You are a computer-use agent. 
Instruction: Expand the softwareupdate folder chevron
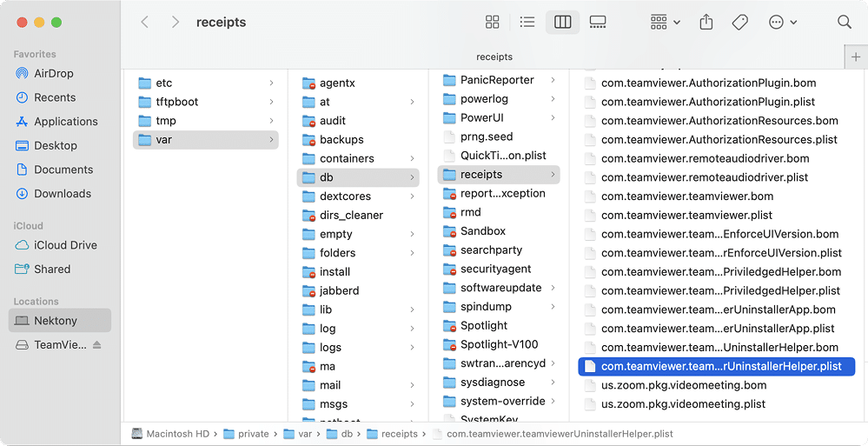(x=553, y=288)
